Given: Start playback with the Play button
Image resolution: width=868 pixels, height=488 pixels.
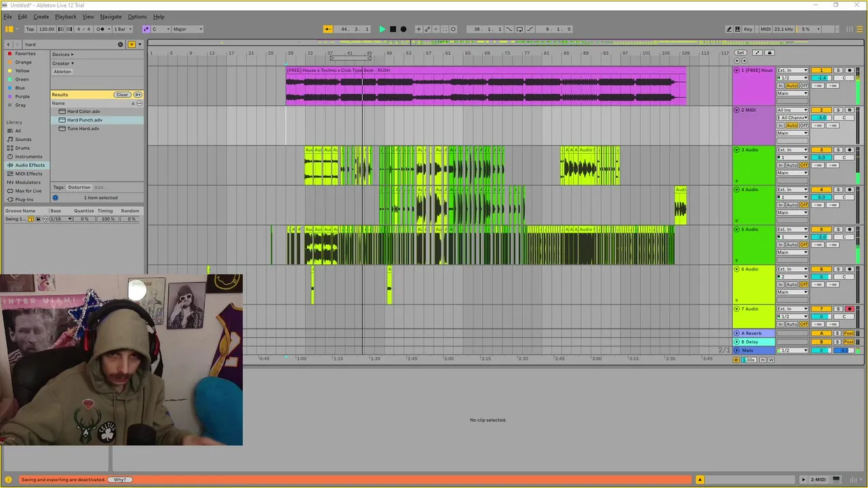Looking at the screenshot, I should [x=382, y=29].
